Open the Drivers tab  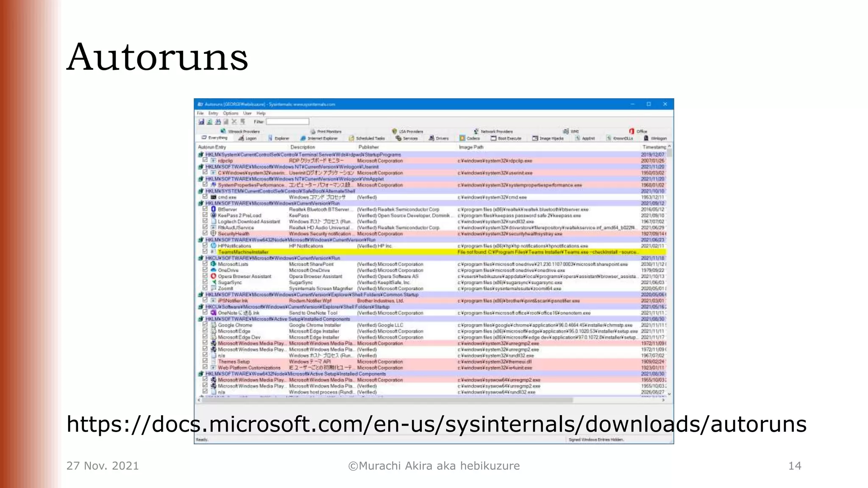pyautogui.click(x=439, y=138)
